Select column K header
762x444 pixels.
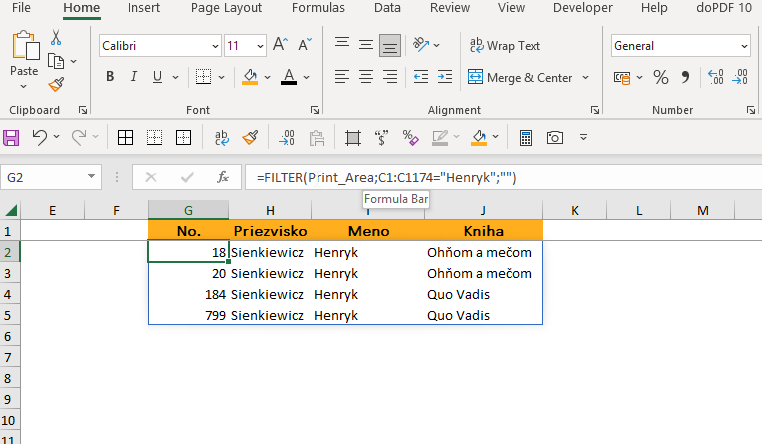tap(574, 210)
